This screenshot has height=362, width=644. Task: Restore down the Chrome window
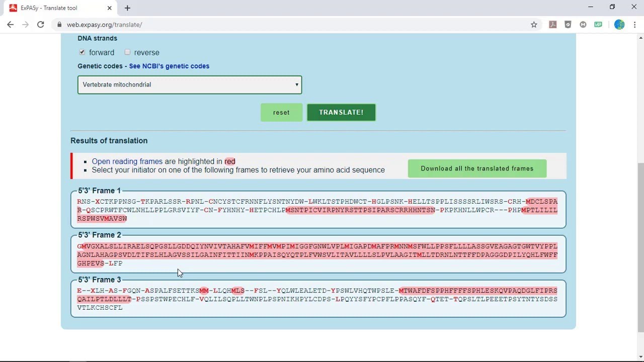pyautogui.click(x=612, y=7)
